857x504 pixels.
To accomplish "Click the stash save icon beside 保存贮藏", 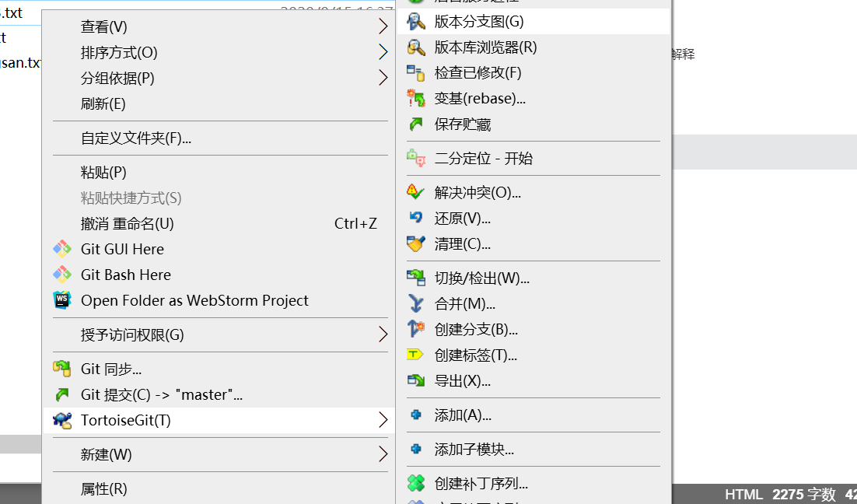I will [x=416, y=124].
